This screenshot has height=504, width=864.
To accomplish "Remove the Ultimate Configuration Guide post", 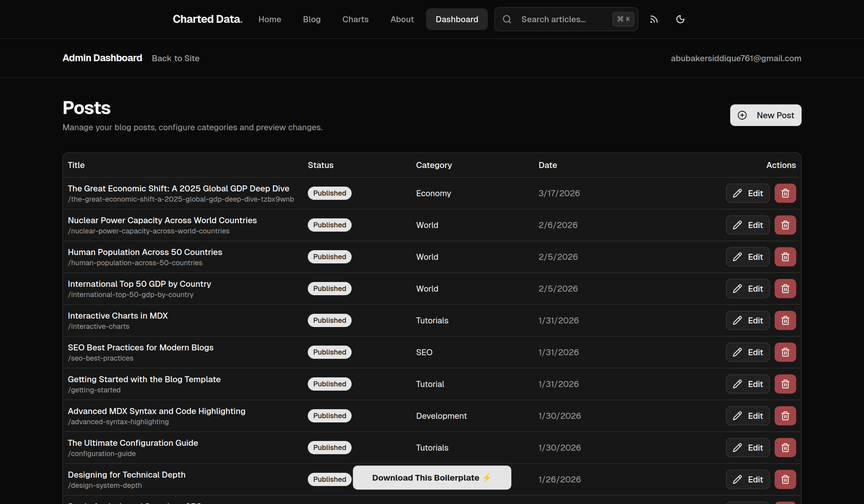I will tap(785, 447).
